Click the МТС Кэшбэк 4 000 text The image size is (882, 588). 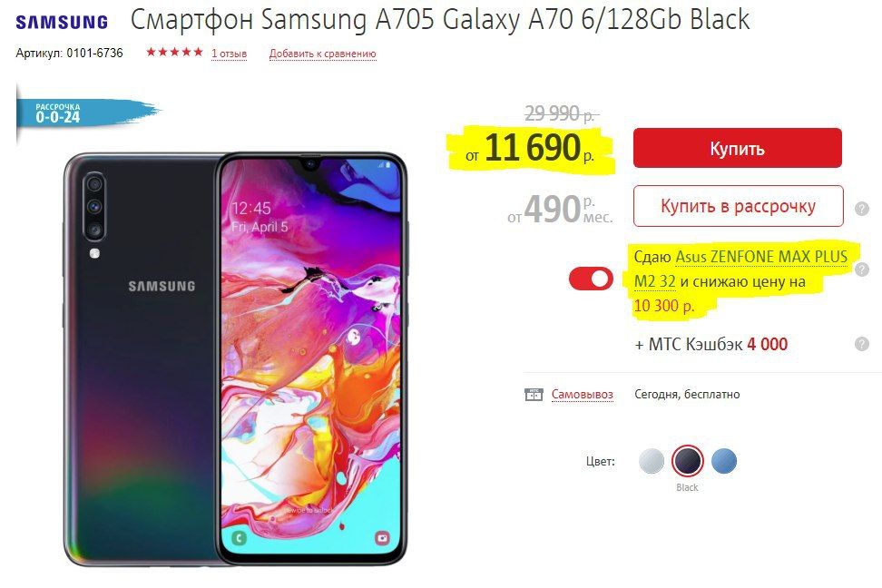pyautogui.click(x=711, y=344)
